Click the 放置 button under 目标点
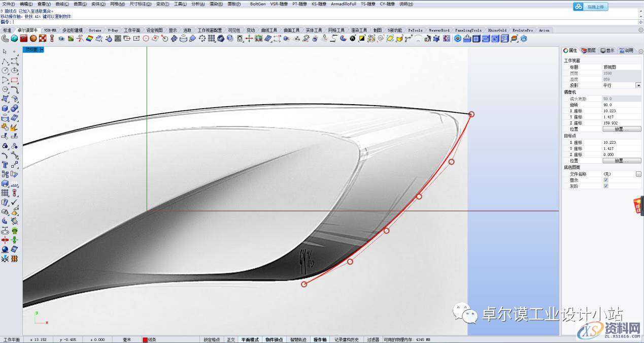This screenshot has width=644, height=343. 621,161
